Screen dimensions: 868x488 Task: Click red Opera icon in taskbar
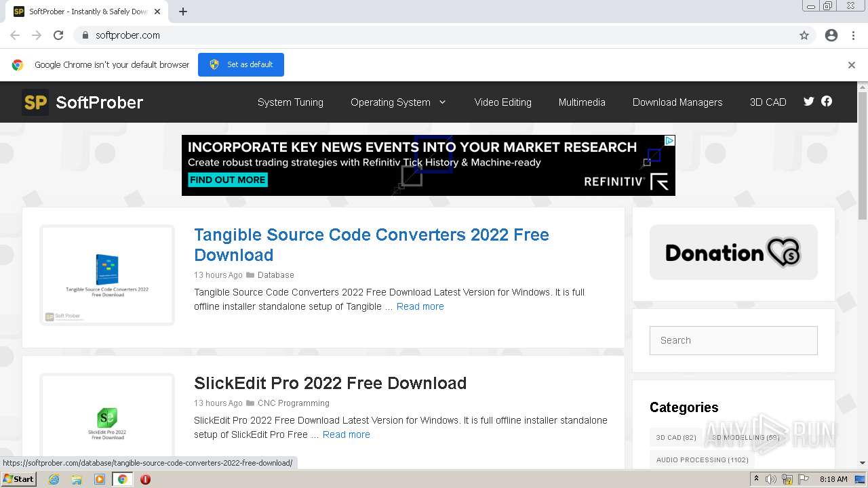[145, 479]
